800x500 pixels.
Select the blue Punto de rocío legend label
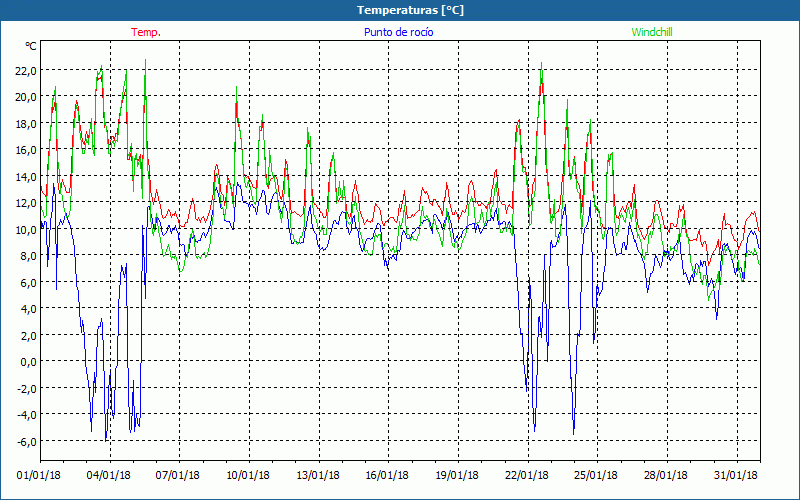tap(398, 32)
